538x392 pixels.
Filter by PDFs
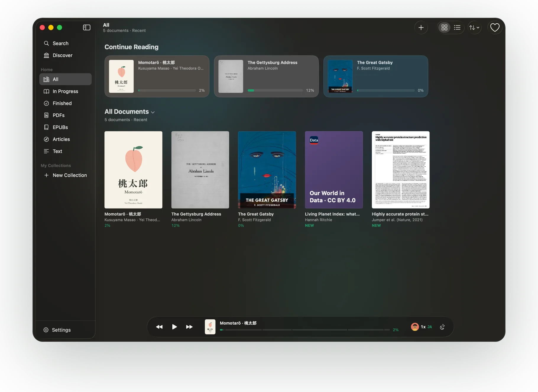pos(65,115)
